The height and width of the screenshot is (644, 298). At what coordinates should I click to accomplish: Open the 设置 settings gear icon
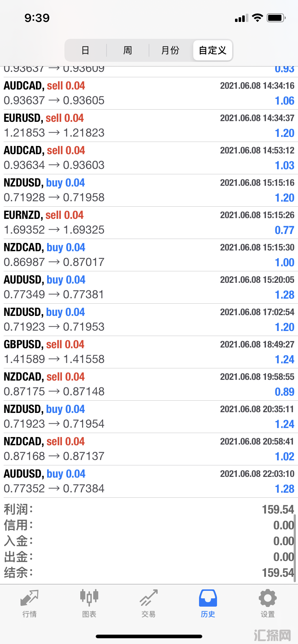pos(268,598)
